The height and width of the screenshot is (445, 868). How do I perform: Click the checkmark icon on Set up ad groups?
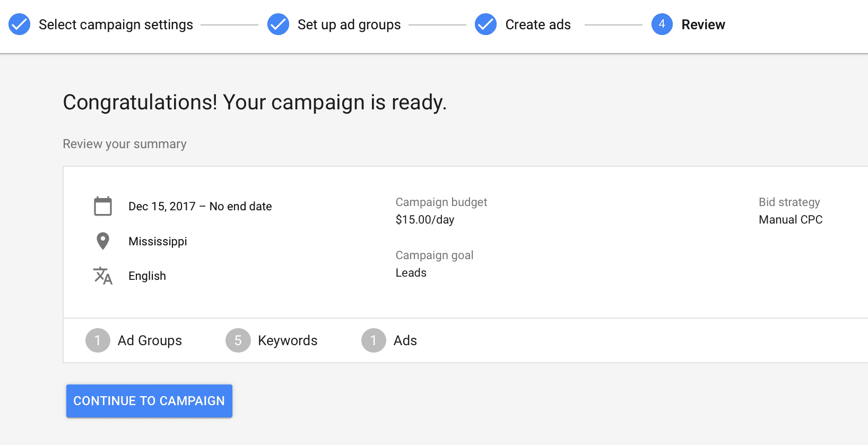[278, 24]
